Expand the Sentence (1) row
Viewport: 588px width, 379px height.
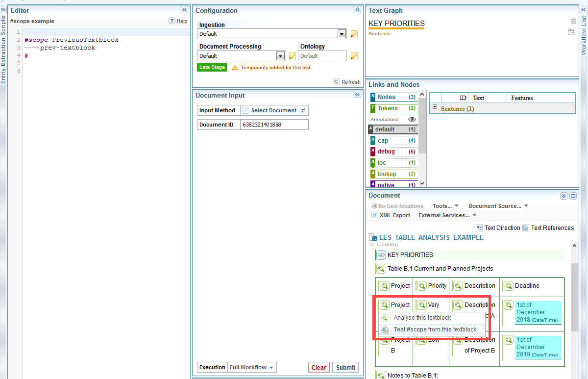(x=435, y=107)
